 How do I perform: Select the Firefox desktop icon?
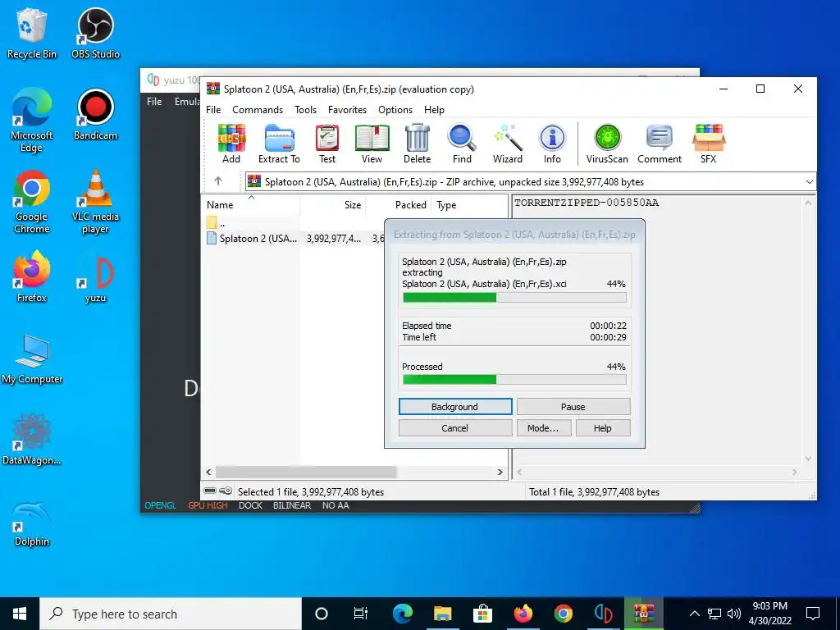point(32,277)
